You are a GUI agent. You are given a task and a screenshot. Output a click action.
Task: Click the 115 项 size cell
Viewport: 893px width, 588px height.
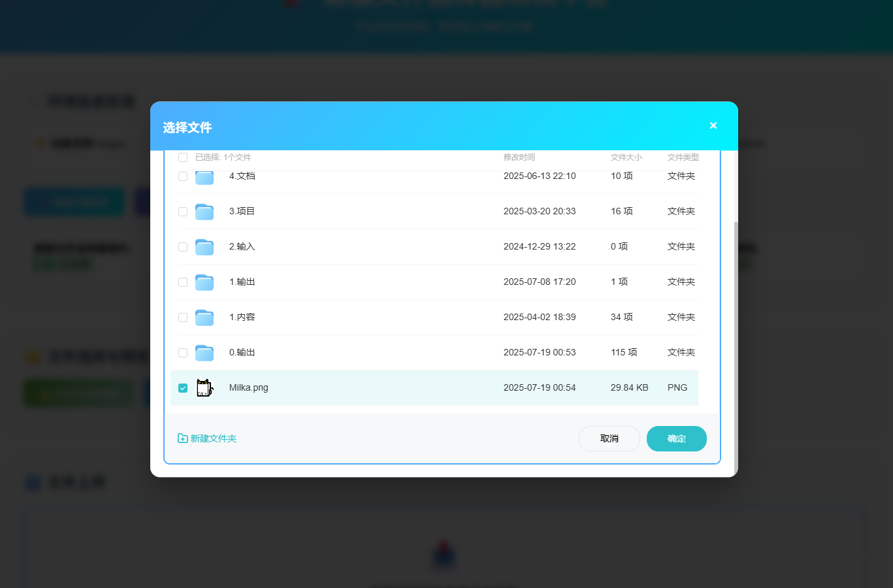(624, 352)
